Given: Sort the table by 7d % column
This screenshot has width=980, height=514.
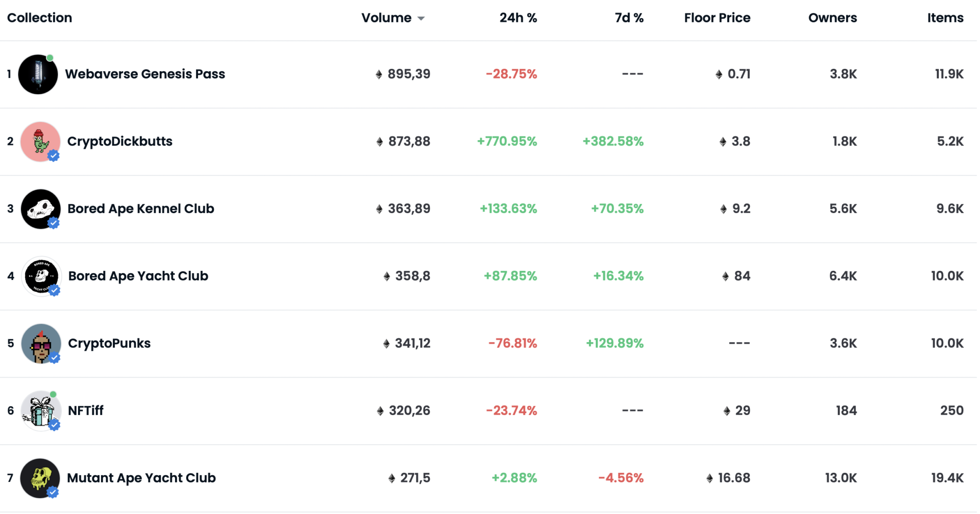Looking at the screenshot, I should pyautogui.click(x=629, y=18).
